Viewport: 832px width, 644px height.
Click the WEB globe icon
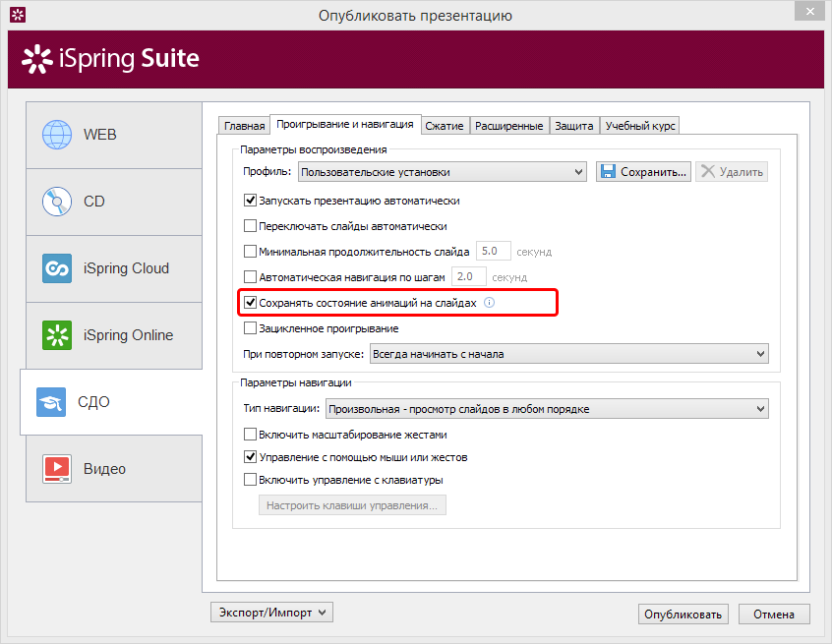coord(57,135)
